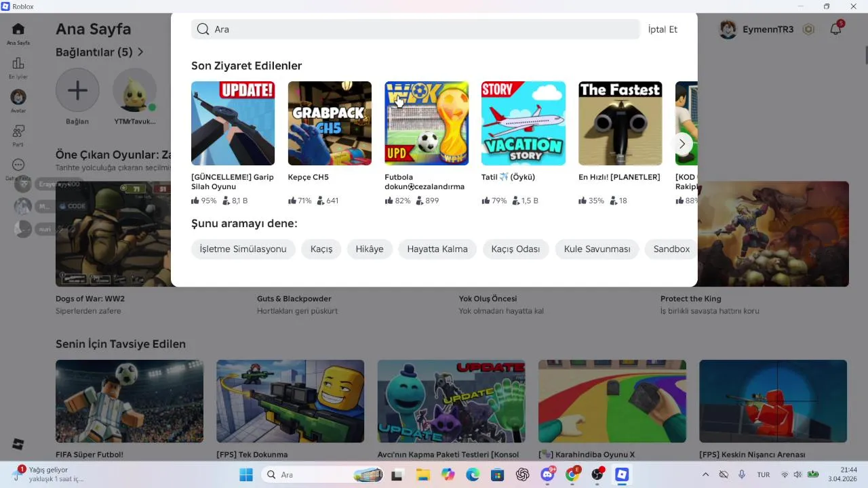Click the Robux icon in header
The height and width of the screenshot is (488, 868).
(x=808, y=29)
